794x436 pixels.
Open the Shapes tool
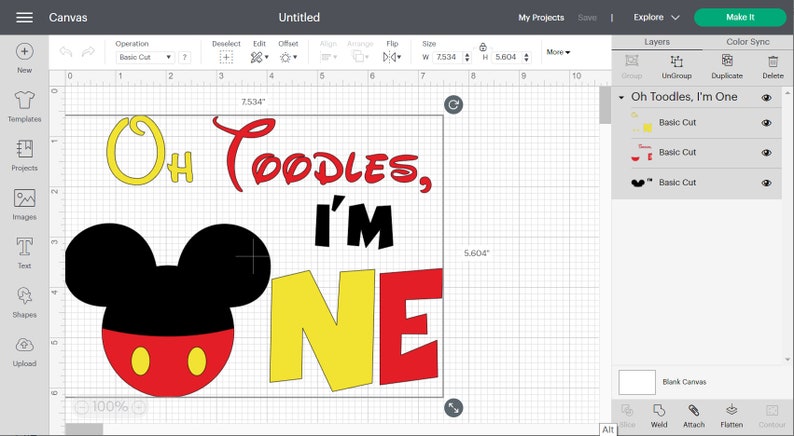click(24, 299)
